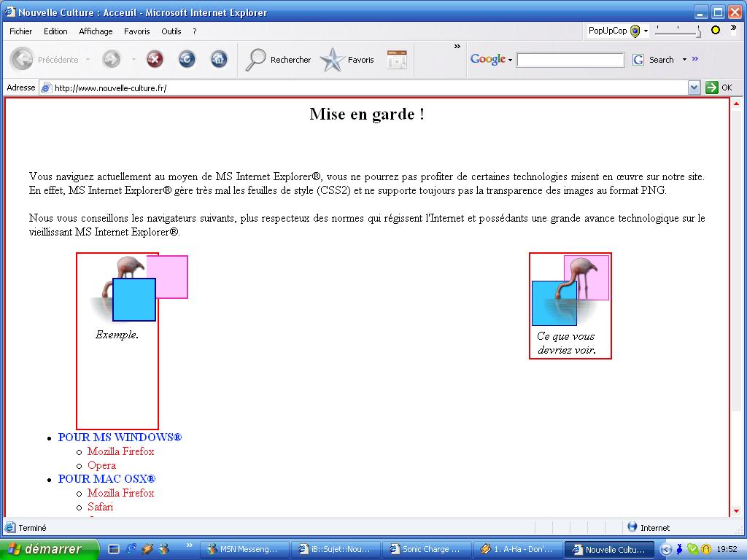
Task: Open Mozilla Firefox link under Mac OSX
Action: 120,493
